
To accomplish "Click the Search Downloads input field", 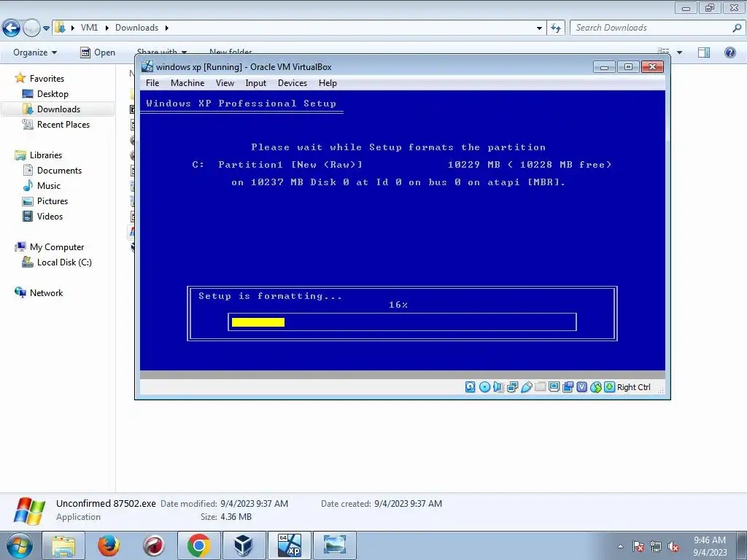I will [651, 28].
